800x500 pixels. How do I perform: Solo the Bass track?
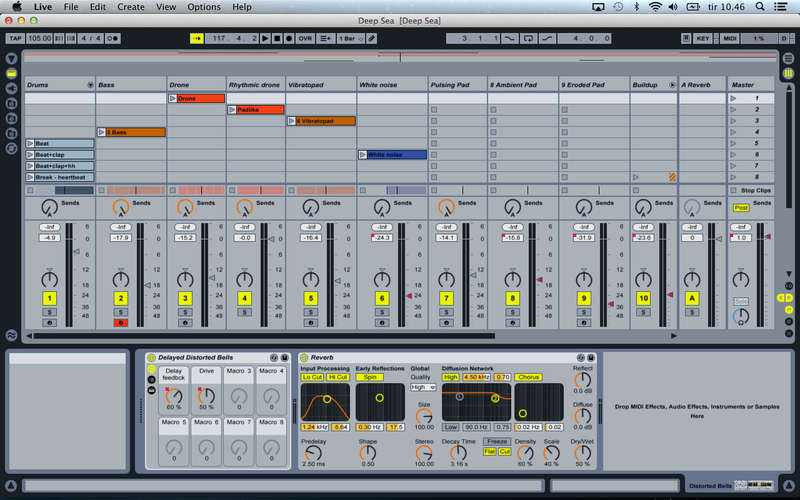[x=121, y=312]
